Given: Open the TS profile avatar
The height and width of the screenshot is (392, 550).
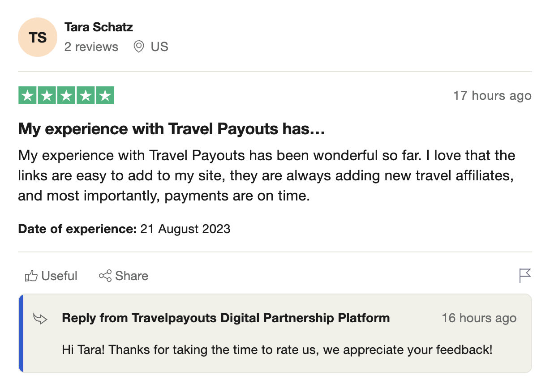Looking at the screenshot, I should click(x=38, y=38).
